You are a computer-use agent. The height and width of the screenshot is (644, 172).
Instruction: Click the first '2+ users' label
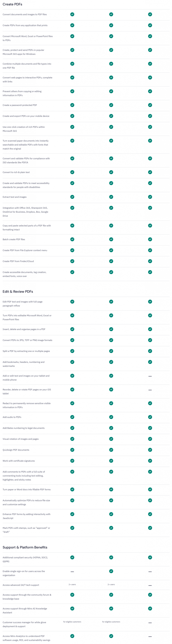72,585
